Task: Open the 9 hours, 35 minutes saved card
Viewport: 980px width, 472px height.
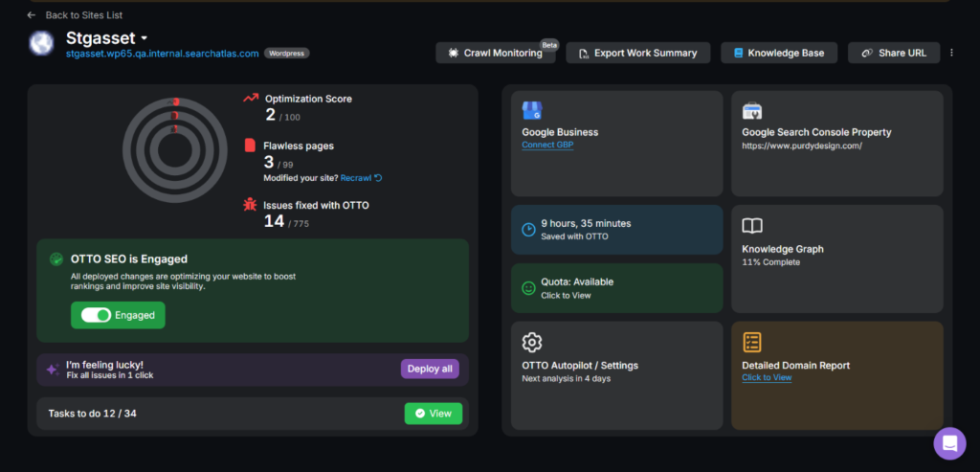Action: (617, 230)
